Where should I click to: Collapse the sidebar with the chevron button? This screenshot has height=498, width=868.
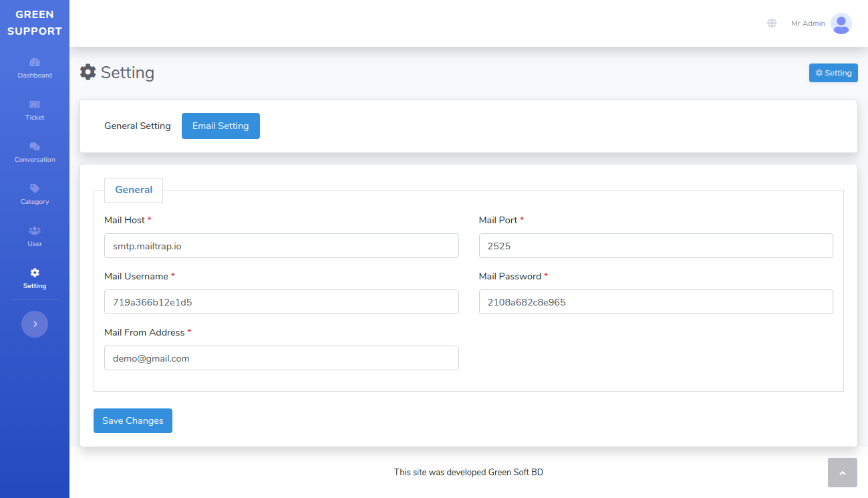click(34, 324)
